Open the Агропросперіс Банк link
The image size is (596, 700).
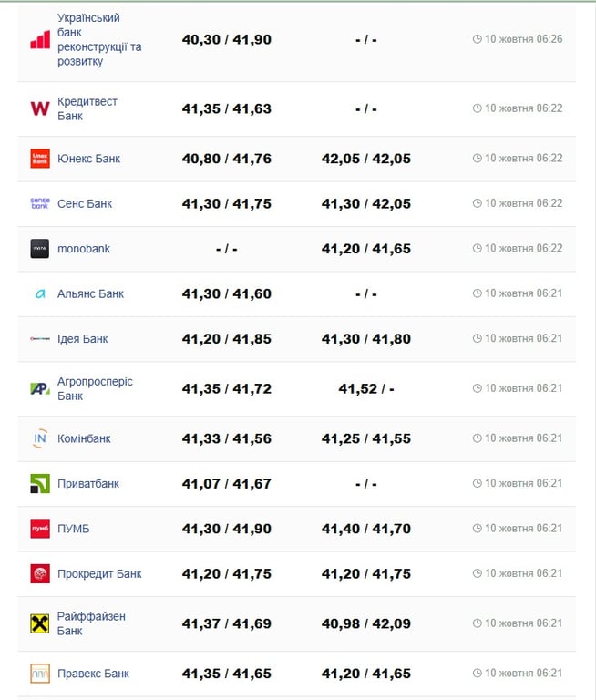(95, 389)
